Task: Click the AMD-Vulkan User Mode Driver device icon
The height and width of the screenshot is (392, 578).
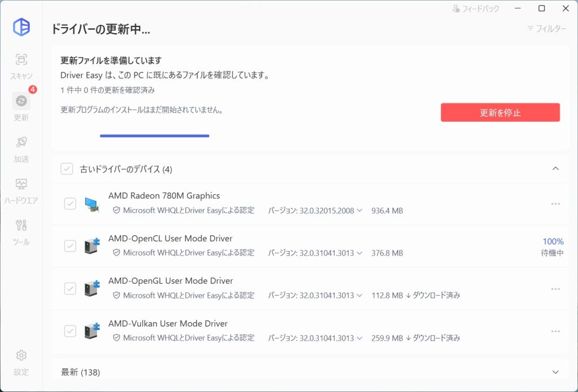Action: pyautogui.click(x=91, y=331)
